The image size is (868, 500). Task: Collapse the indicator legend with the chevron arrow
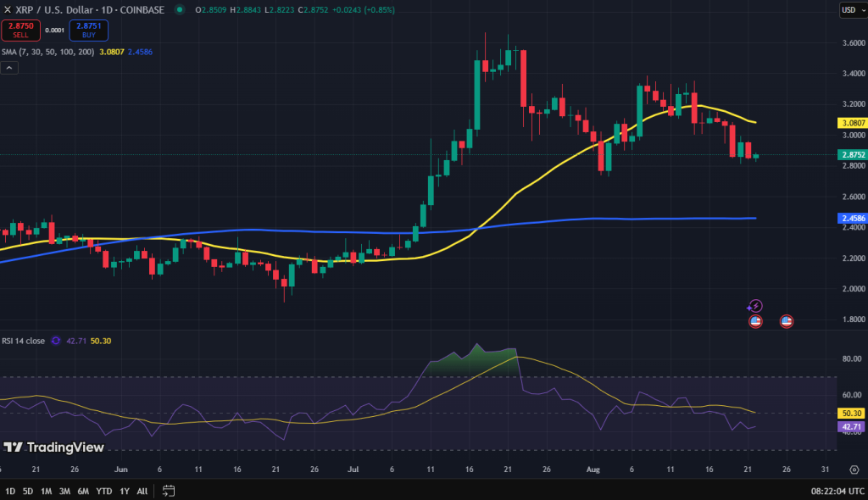9,67
